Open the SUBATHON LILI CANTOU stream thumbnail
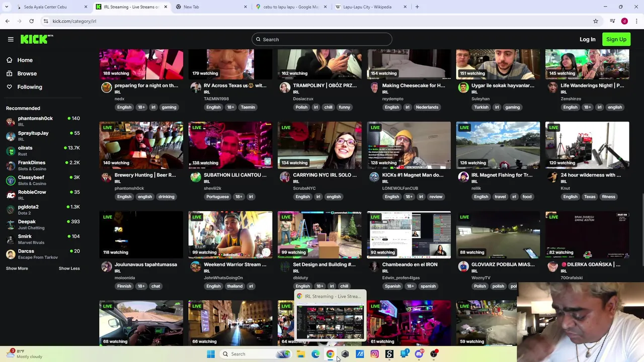This screenshot has height=362, width=644. 230,145
